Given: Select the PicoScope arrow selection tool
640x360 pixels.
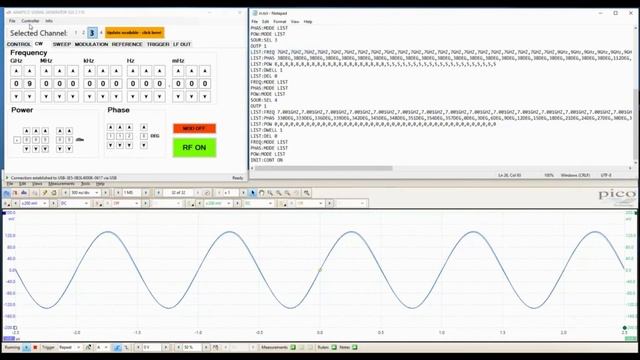Looking at the screenshot, I should [x=253, y=193].
